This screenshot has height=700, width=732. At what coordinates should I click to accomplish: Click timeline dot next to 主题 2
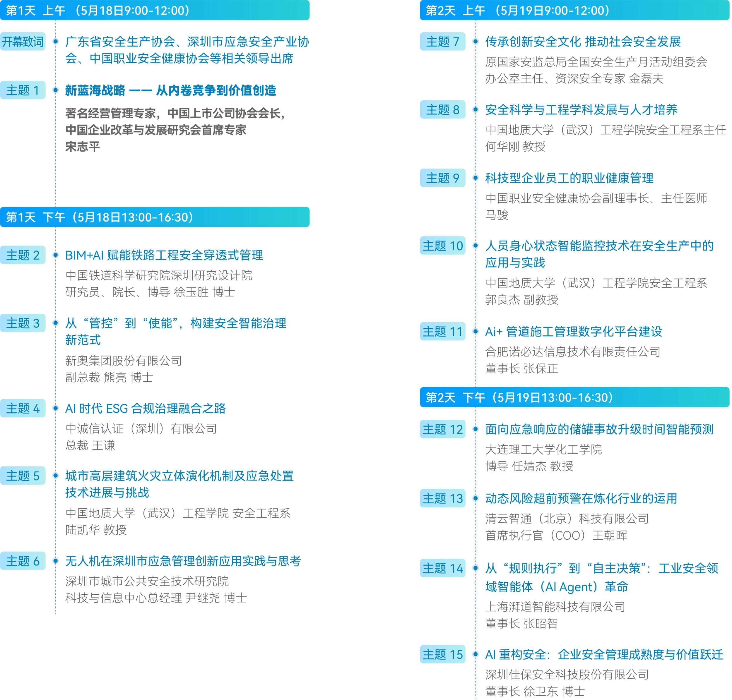[x=56, y=255]
